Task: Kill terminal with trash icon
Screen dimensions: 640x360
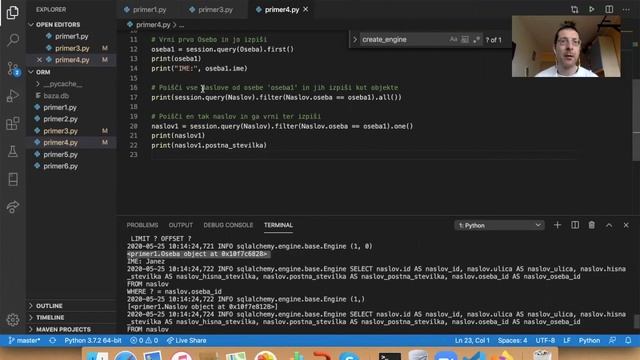Action: click(591, 225)
